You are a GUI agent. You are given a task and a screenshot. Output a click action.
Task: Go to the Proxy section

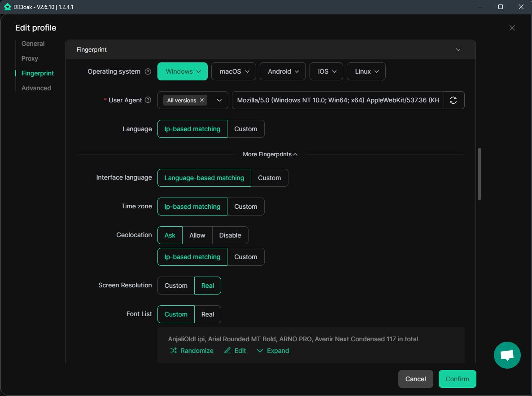(30, 58)
